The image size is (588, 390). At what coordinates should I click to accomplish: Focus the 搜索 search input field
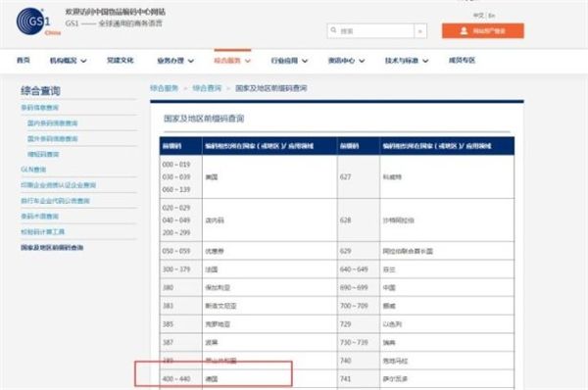coord(370,31)
